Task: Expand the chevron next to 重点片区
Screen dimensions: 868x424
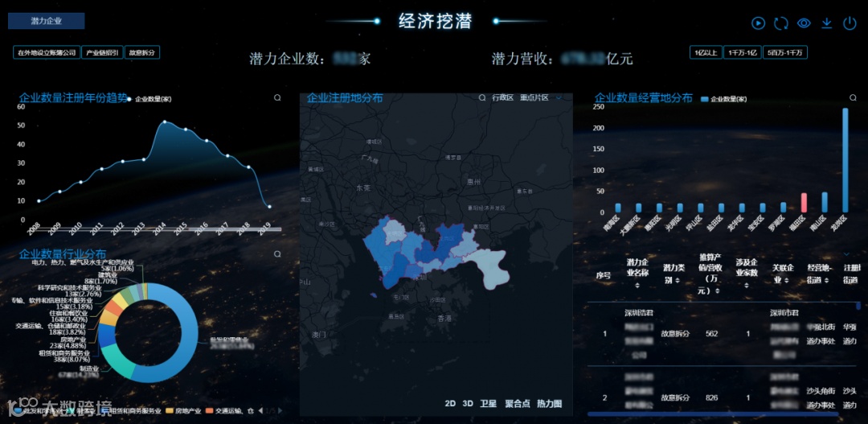Action: point(559,97)
